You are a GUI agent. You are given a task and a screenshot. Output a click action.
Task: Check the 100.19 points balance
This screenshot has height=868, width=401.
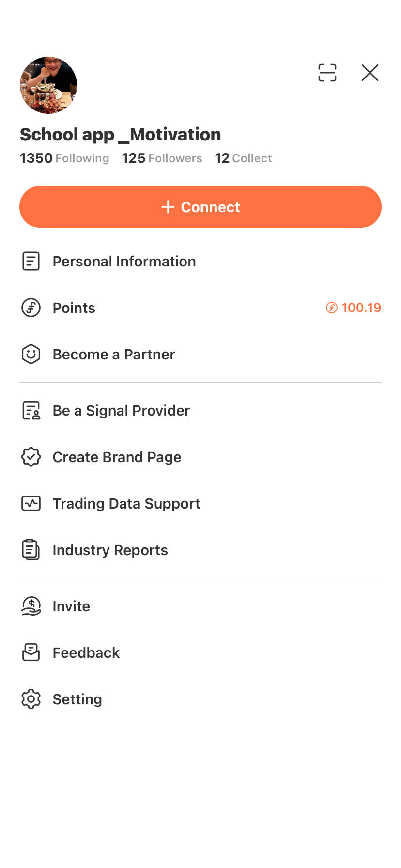[x=354, y=308]
